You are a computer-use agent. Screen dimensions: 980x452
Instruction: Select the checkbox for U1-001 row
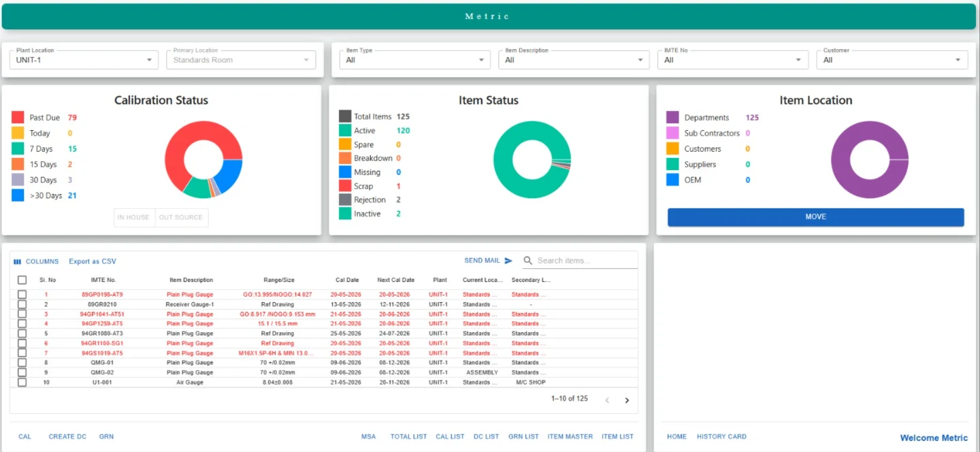22,383
